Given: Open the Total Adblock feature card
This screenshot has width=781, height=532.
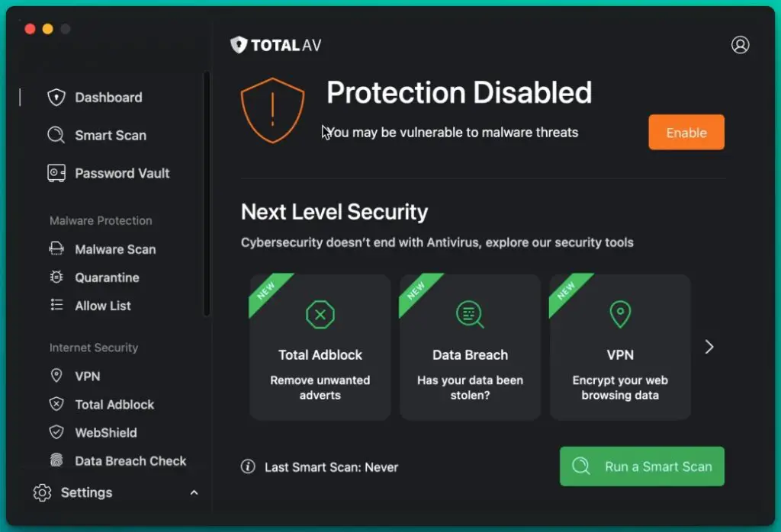Looking at the screenshot, I should coord(320,347).
